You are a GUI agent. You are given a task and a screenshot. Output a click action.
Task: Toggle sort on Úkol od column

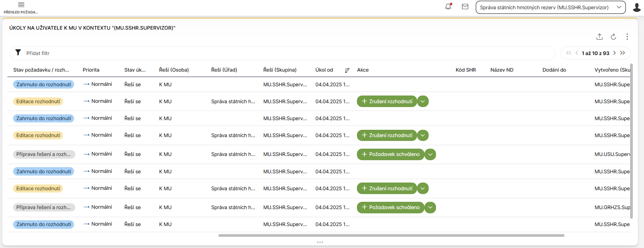347,70
